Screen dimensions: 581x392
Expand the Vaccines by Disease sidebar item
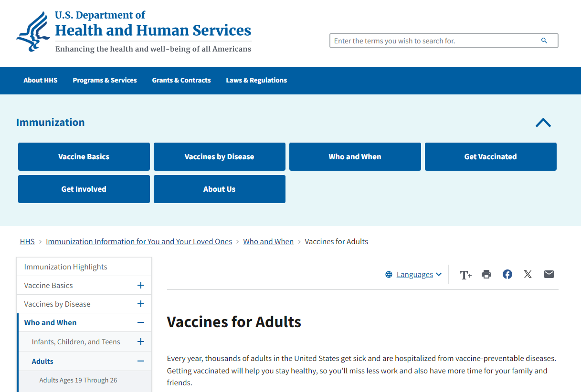coord(140,304)
